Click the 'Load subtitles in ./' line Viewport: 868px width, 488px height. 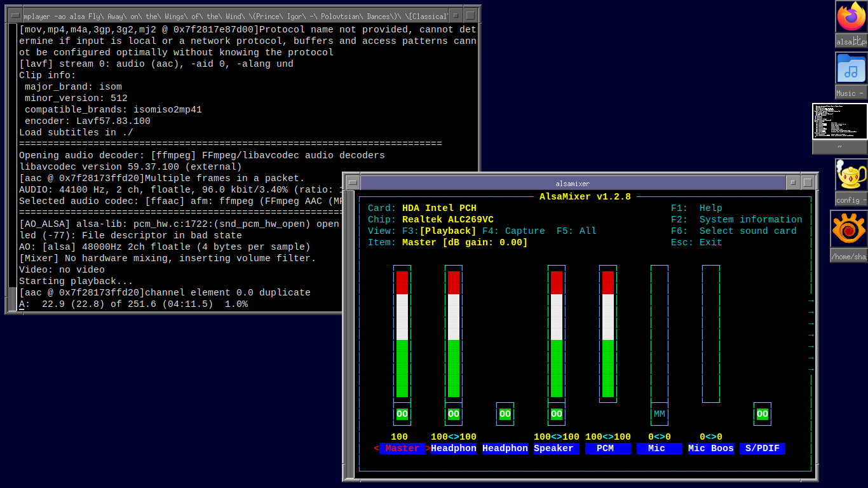[x=76, y=132]
